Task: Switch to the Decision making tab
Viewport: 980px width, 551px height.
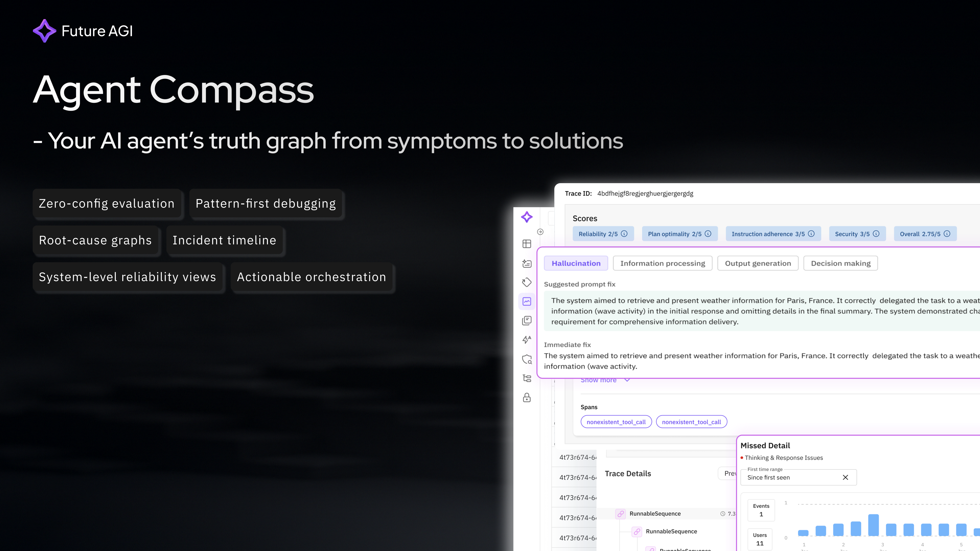Action: (840, 263)
